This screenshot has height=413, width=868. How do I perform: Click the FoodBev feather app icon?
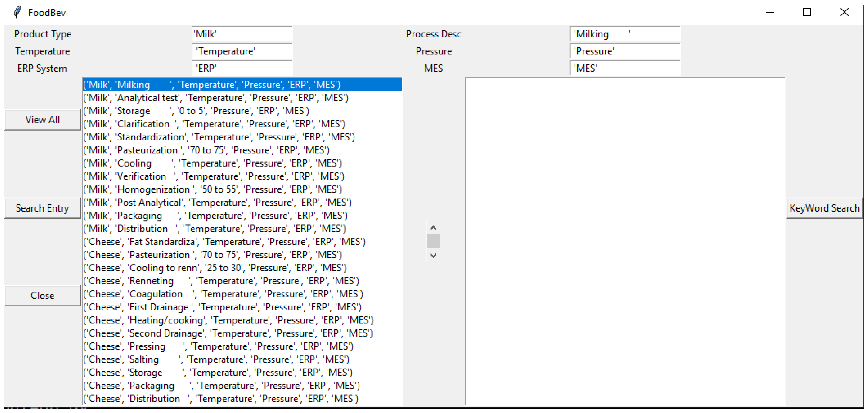point(17,12)
